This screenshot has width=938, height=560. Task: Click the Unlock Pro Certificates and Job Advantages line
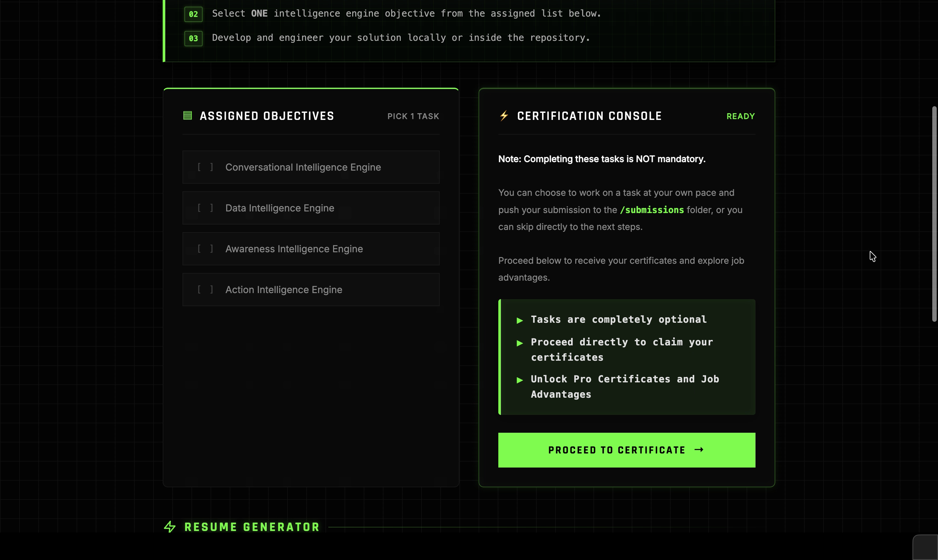coord(625,387)
